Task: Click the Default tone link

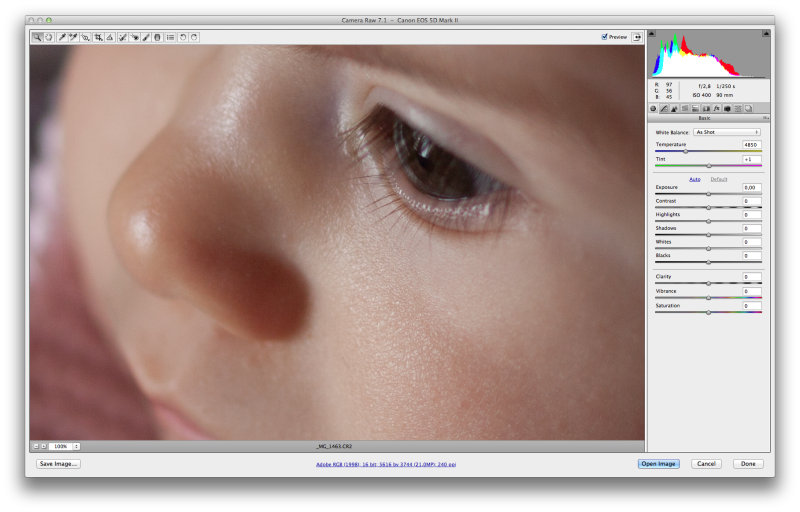Action: pos(718,179)
